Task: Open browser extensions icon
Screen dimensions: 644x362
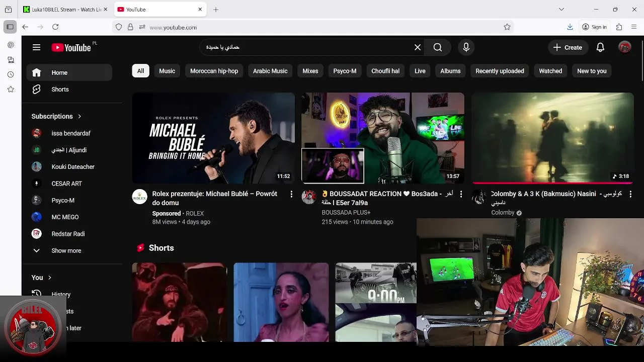Action: click(619, 27)
